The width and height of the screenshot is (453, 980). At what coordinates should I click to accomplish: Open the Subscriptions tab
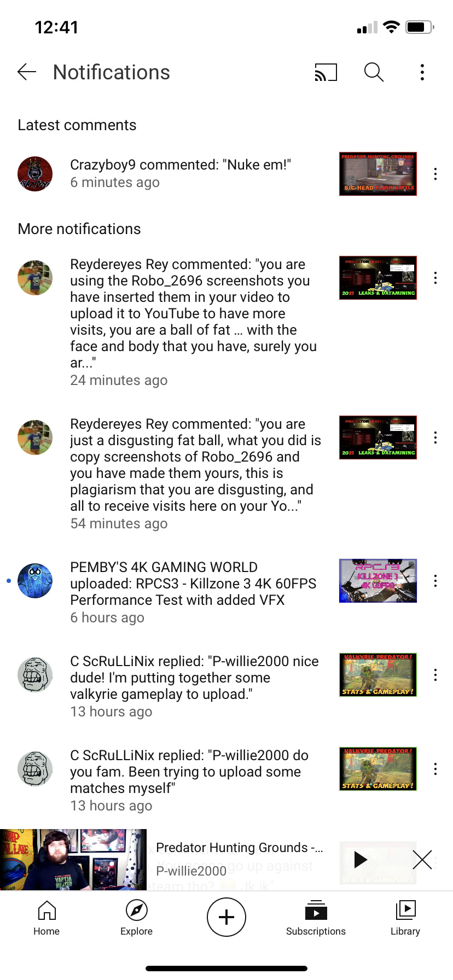click(x=316, y=919)
